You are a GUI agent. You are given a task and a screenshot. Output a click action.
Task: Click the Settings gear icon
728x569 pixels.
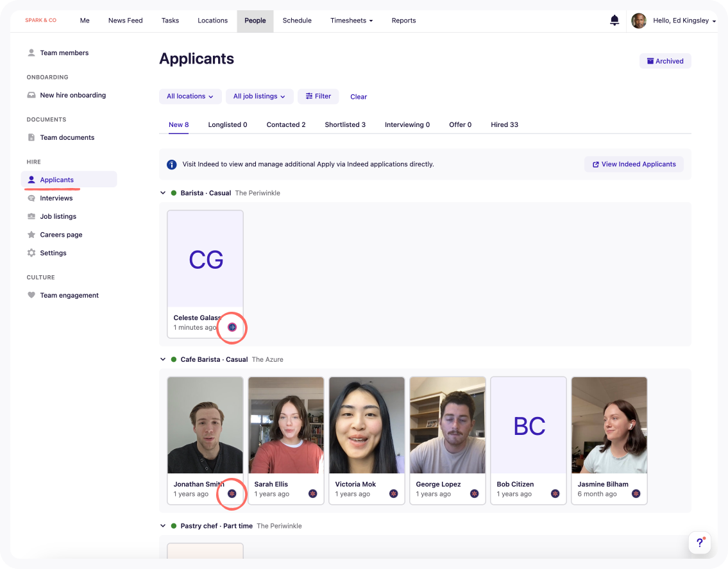(x=31, y=253)
